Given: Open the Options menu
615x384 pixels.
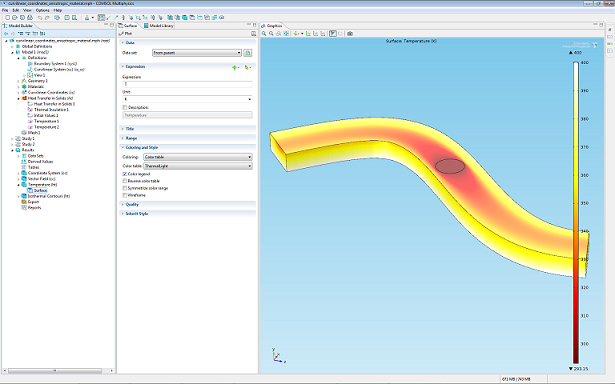Looking at the screenshot, I should pyautogui.click(x=42, y=10).
